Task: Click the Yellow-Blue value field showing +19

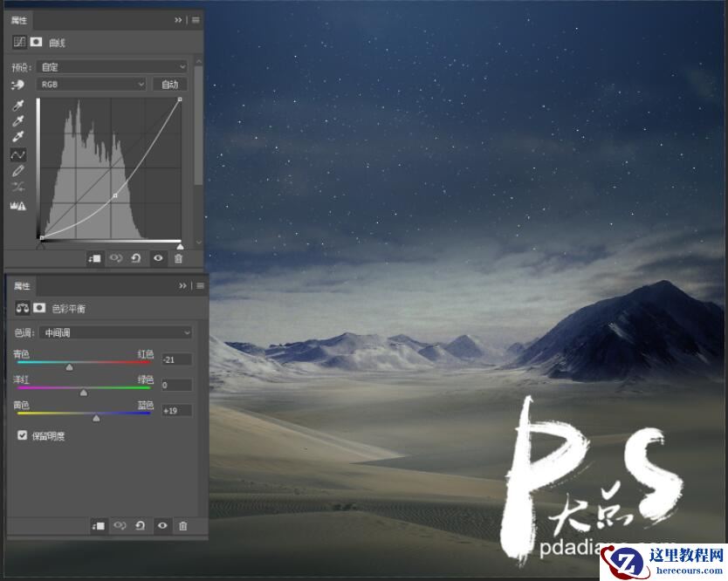Action: coord(176,410)
